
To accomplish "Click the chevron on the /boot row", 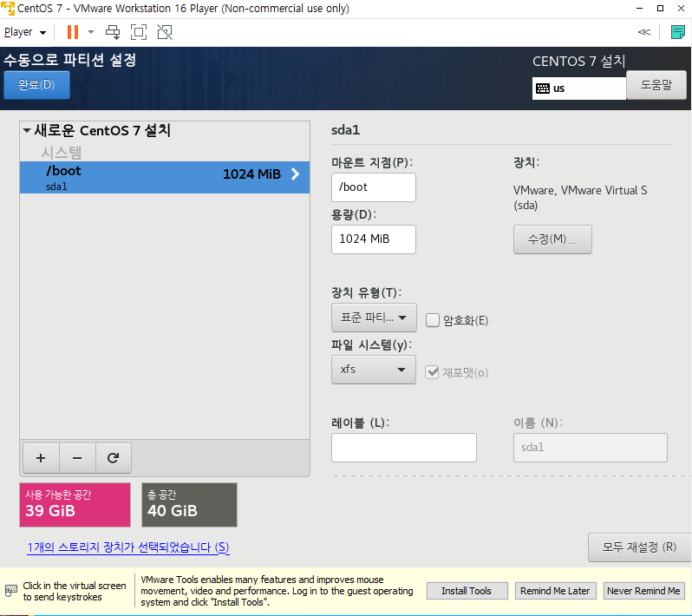I will coord(295,174).
